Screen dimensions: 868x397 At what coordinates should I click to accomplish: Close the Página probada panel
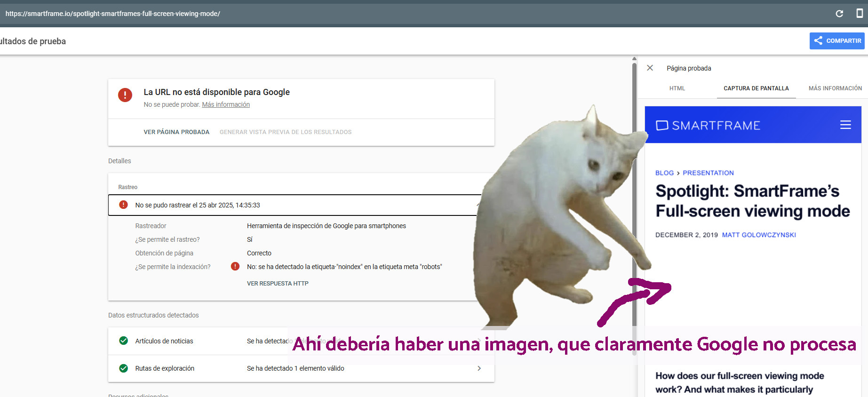[650, 68]
